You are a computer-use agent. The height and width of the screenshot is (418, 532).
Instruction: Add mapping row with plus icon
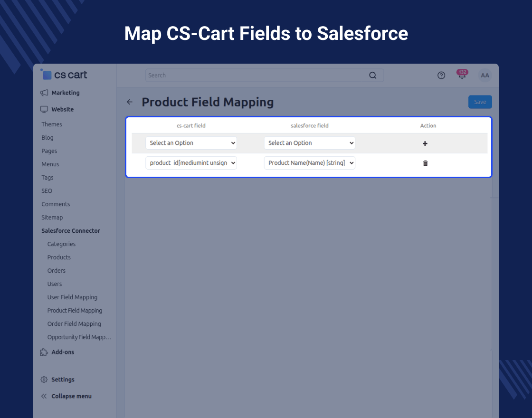pyautogui.click(x=425, y=143)
